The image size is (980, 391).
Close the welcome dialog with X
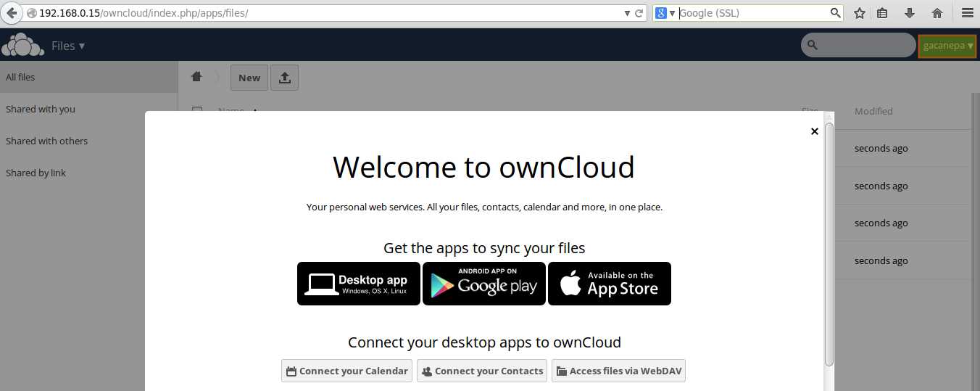[814, 131]
